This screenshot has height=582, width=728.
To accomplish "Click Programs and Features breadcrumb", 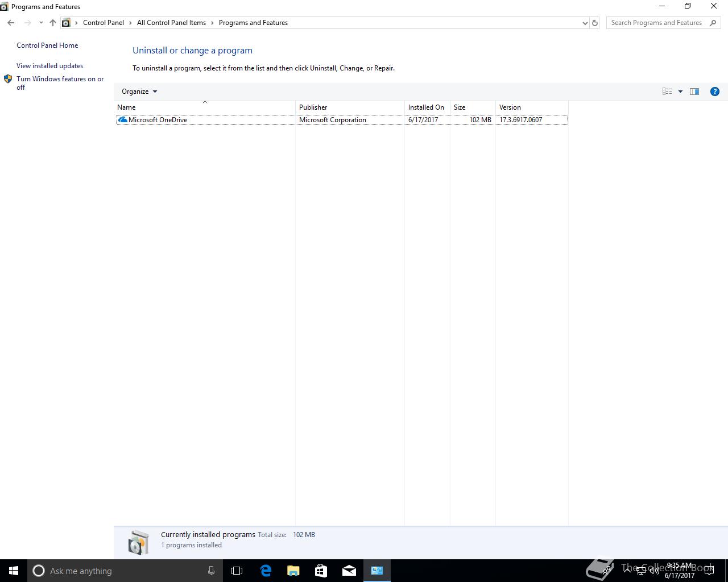I will (x=253, y=23).
